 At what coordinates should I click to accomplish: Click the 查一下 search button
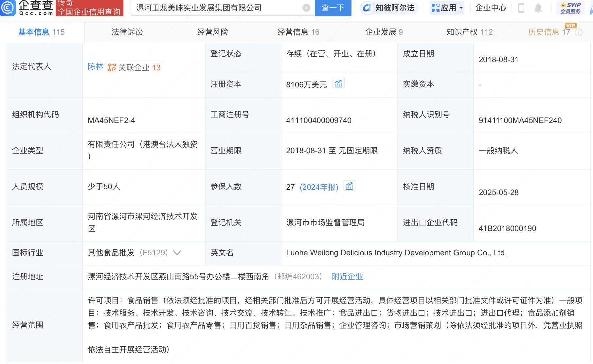coord(333,8)
